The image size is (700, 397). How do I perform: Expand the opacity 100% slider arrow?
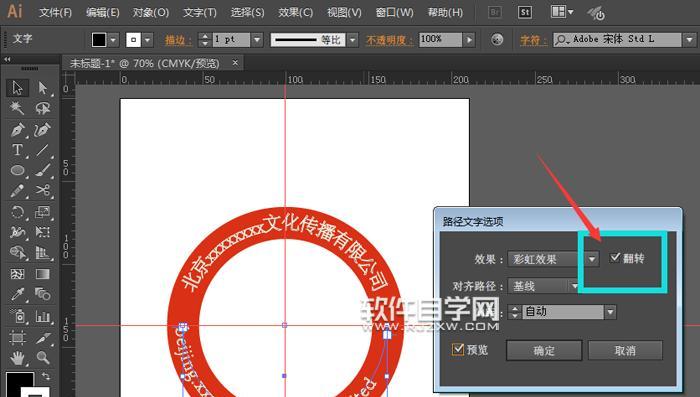tap(469, 40)
